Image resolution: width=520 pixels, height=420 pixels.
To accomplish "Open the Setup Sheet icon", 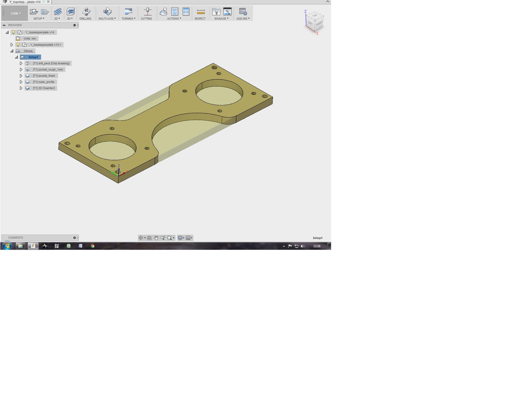I will click(186, 12).
